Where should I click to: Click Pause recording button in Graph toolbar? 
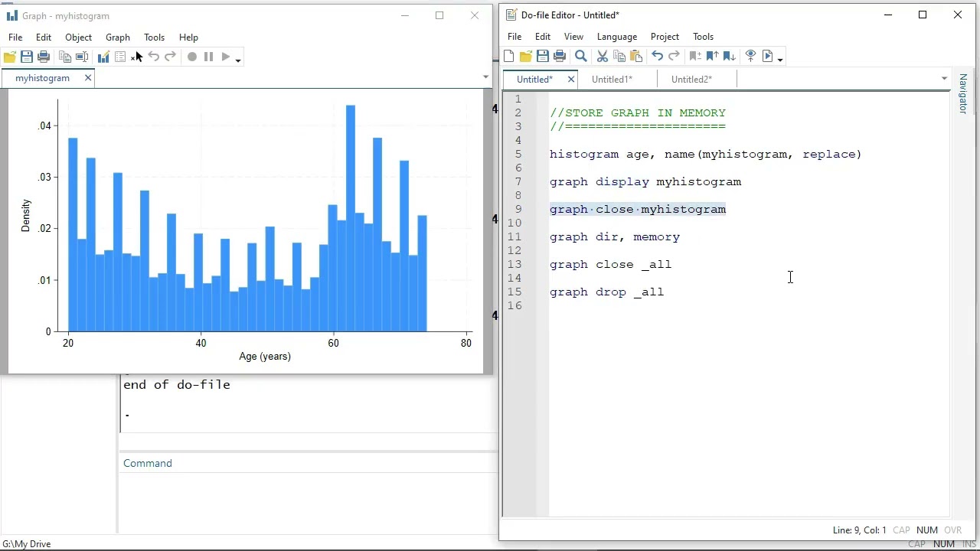coord(208,57)
